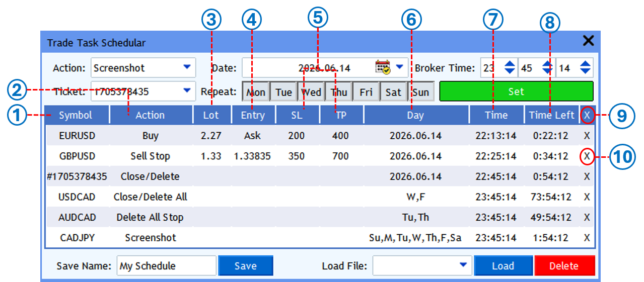This screenshot has width=644, height=282.
Task: Click the Entry column header
Action: pyautogui.click(x=253, y=115)
